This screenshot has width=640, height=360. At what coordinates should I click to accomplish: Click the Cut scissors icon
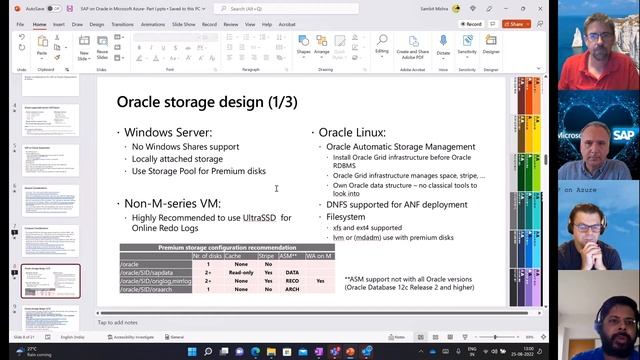point(57,38)
